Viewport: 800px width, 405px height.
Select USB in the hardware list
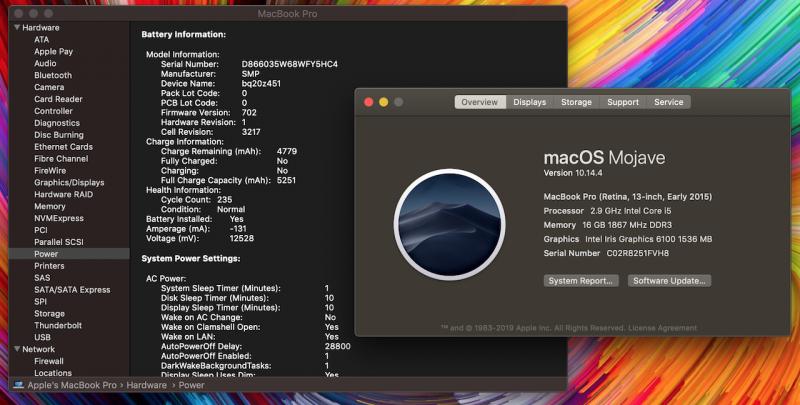click(42, 337)
